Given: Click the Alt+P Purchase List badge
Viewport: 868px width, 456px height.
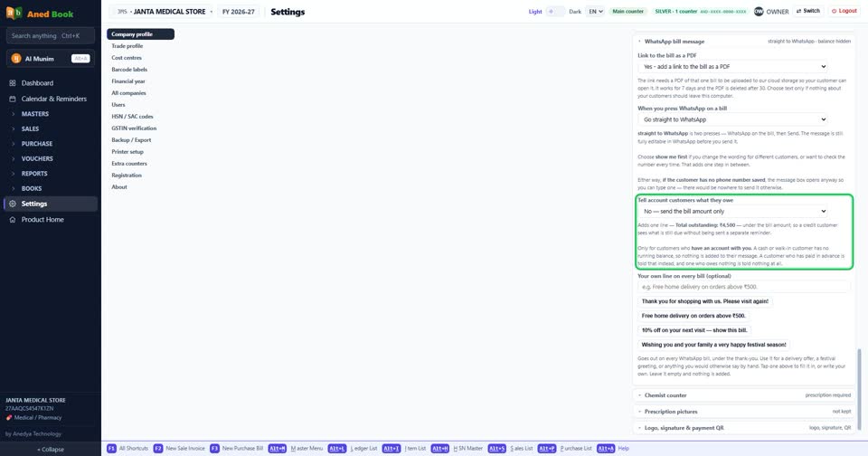Looking at the screenshot, I should coord(546,448).
